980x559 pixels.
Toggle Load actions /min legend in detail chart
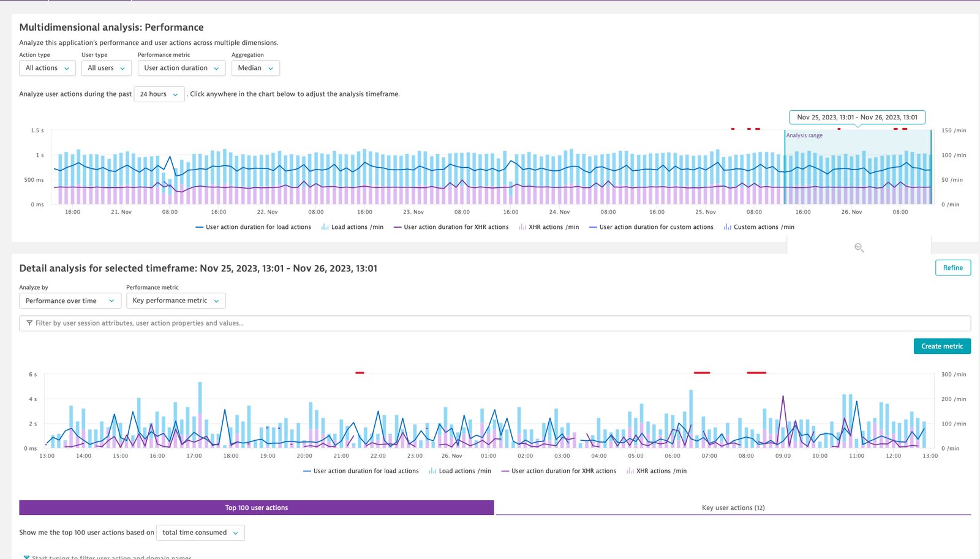tap(460, 471)
